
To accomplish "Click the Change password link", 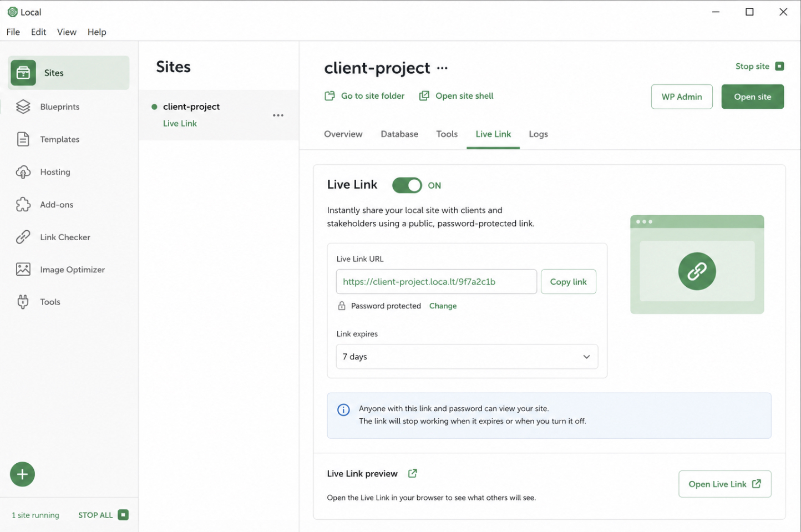I will 443,306.
